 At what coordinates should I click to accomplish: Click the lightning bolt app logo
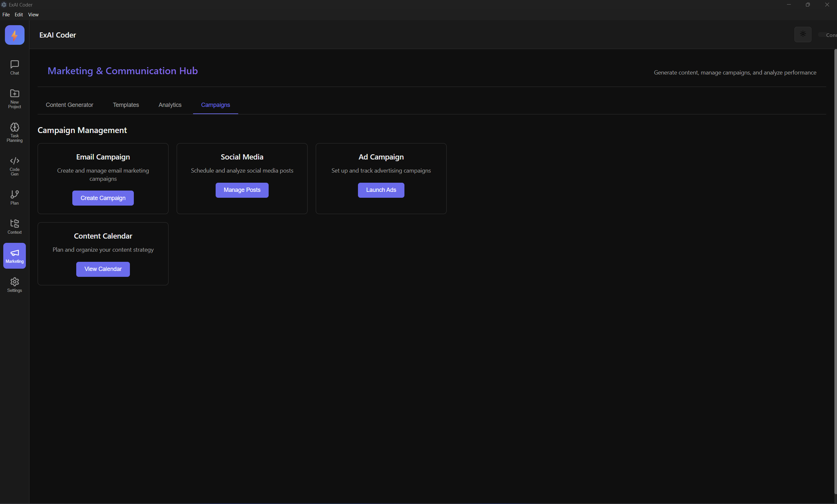[14, 35]
